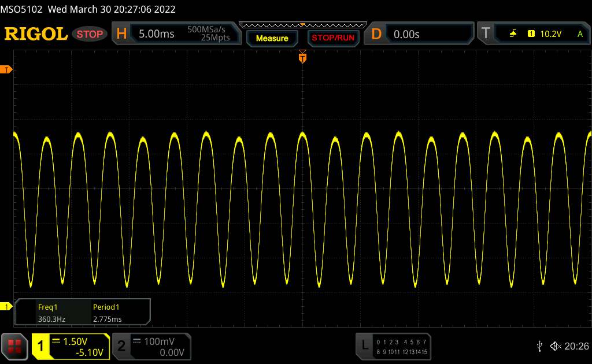Click the USB connection status icon
592x364 pixels.
click(539, 346)
